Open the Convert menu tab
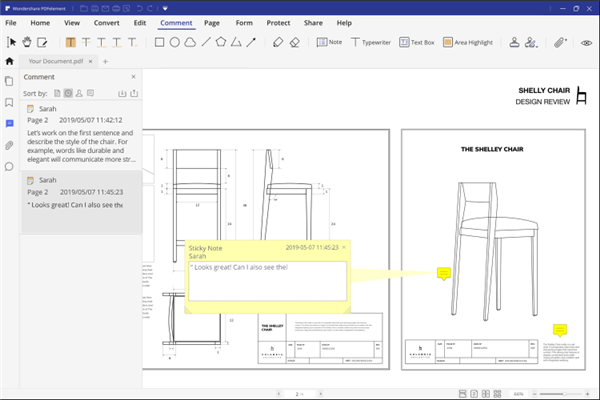 tap(105, 21)
